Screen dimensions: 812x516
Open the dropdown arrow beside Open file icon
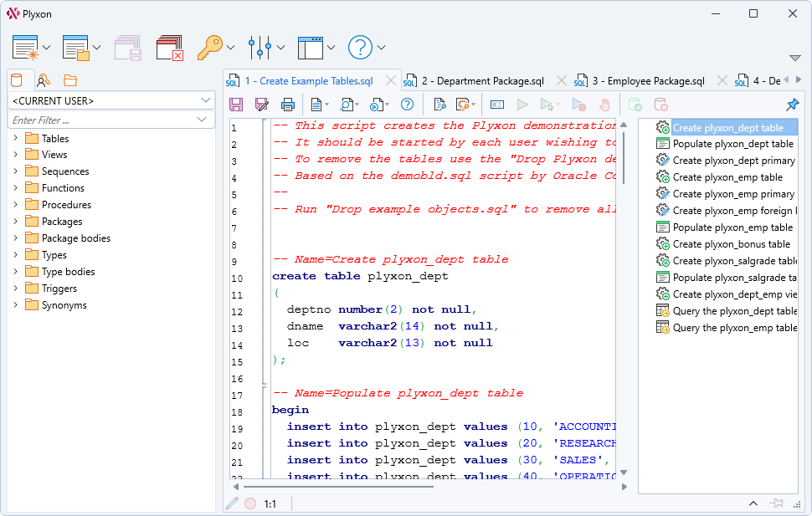click(x=96, y=48)
